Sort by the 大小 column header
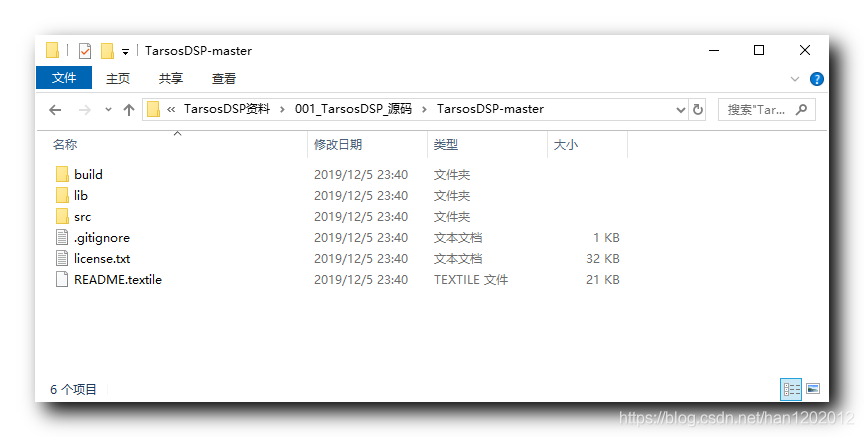864x437 pixels. [x=566, y=144]
